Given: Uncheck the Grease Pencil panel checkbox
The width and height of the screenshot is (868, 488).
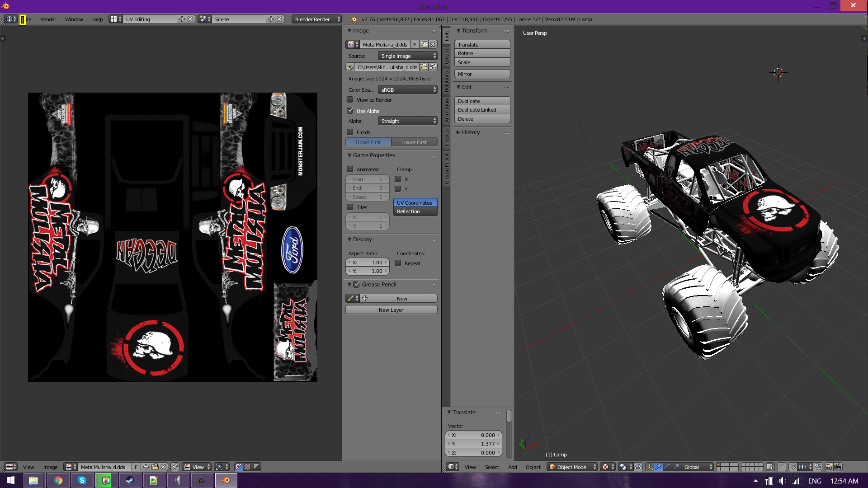Looking at the screenshot, I should pyautogui.click(x=356, y=284).
